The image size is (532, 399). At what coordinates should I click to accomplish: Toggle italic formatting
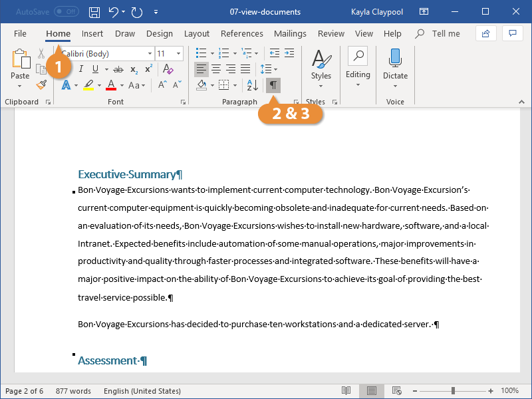point(81,69)
